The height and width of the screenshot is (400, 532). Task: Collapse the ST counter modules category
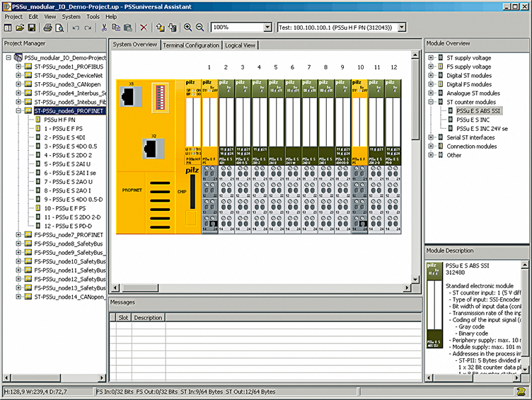[x=432, y=102]
